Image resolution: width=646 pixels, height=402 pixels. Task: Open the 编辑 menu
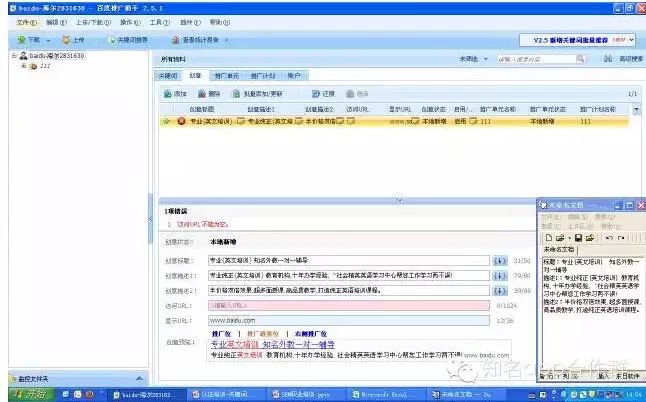click(56, 22)
